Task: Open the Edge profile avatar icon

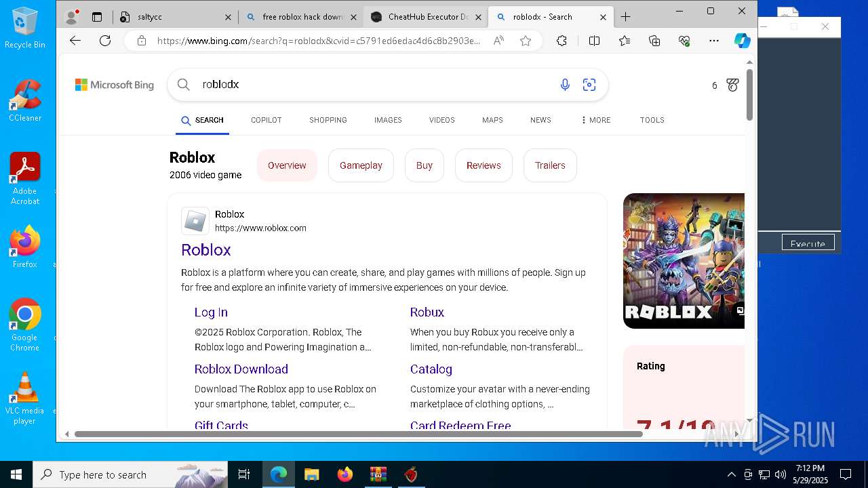Action: (71, 17)
